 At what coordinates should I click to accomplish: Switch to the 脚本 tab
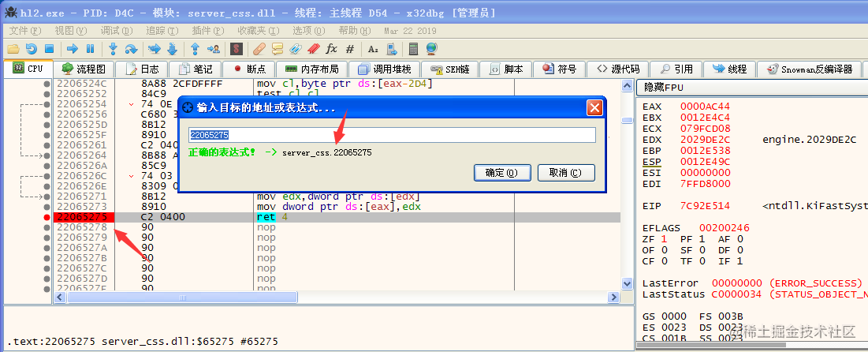pos(506,69)
